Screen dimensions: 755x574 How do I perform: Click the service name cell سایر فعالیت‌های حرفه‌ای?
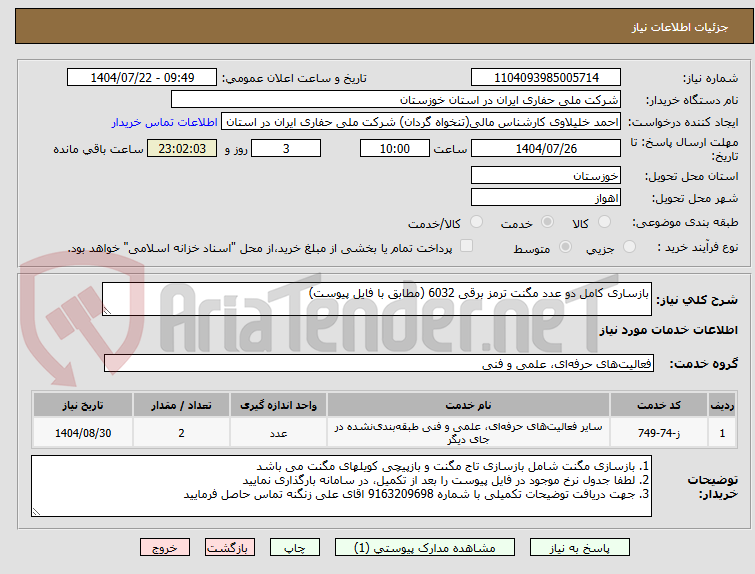pyautogui.click(x=468, y=433)
